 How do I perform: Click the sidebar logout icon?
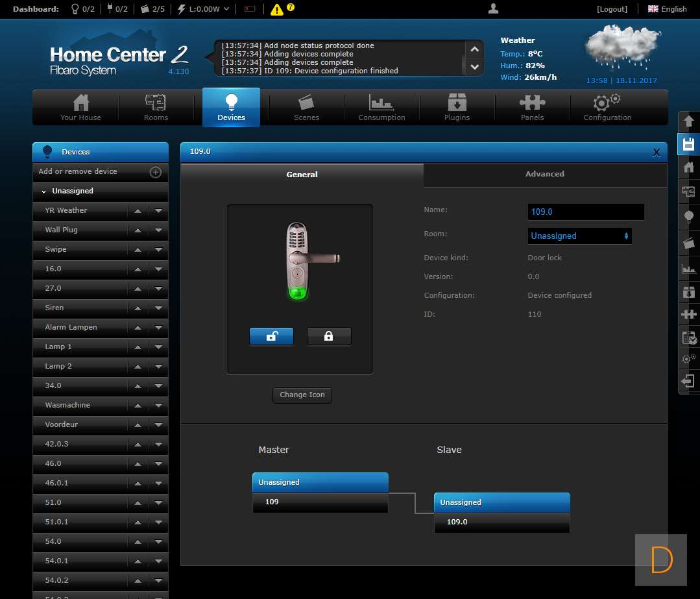(688, 381)
